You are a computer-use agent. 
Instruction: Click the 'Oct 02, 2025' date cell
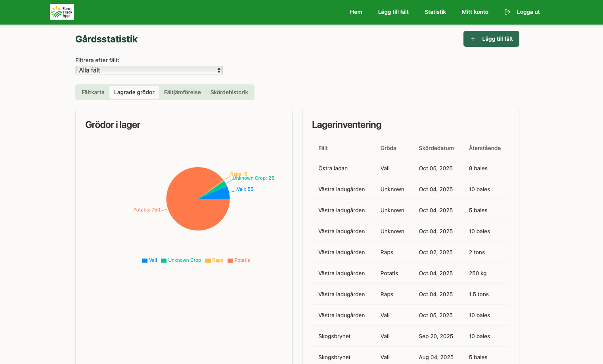[436, 252]
